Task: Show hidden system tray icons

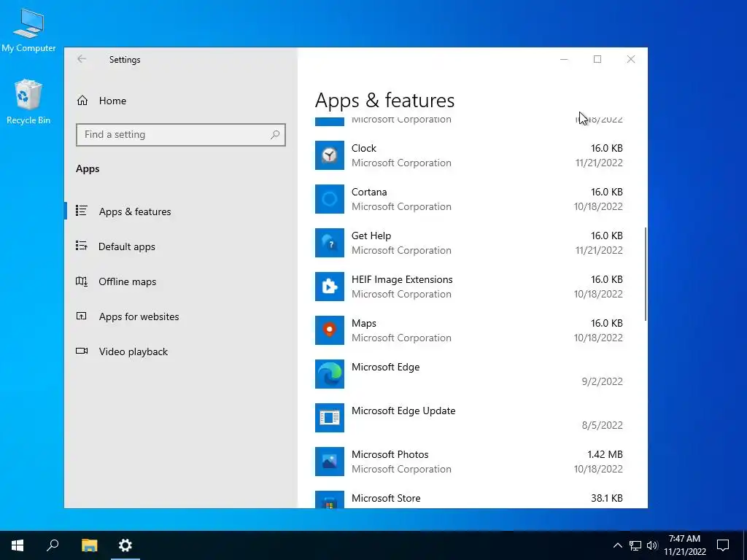Action: (x=617, y=545)
